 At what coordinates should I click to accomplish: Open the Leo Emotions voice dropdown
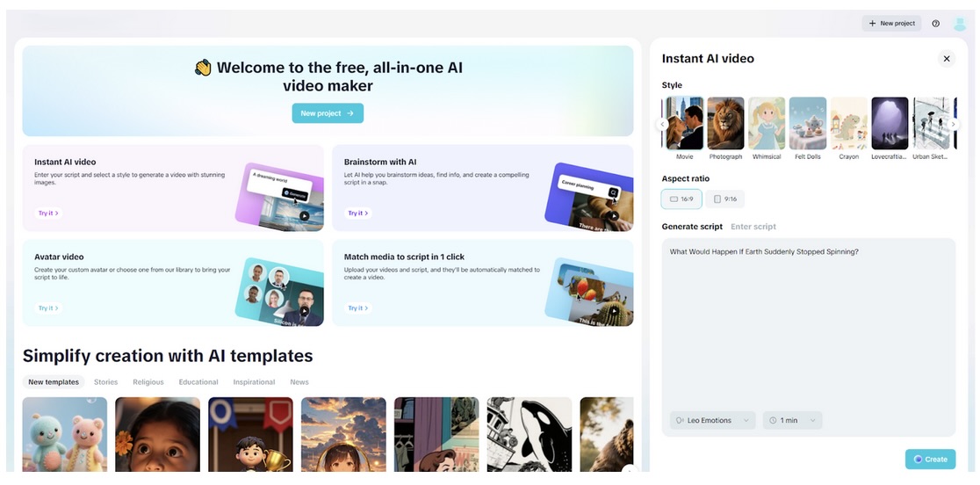[x=711, y=421]
